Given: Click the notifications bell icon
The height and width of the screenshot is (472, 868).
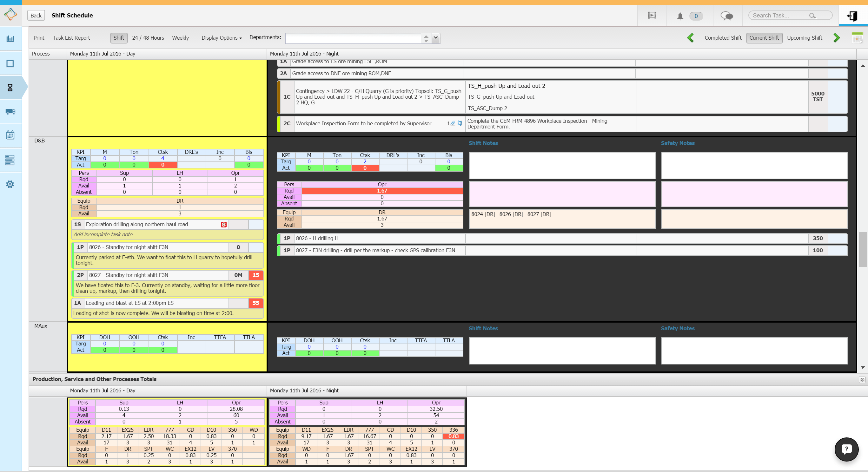Looking at the screenshot, I should (x=680, y=16).
